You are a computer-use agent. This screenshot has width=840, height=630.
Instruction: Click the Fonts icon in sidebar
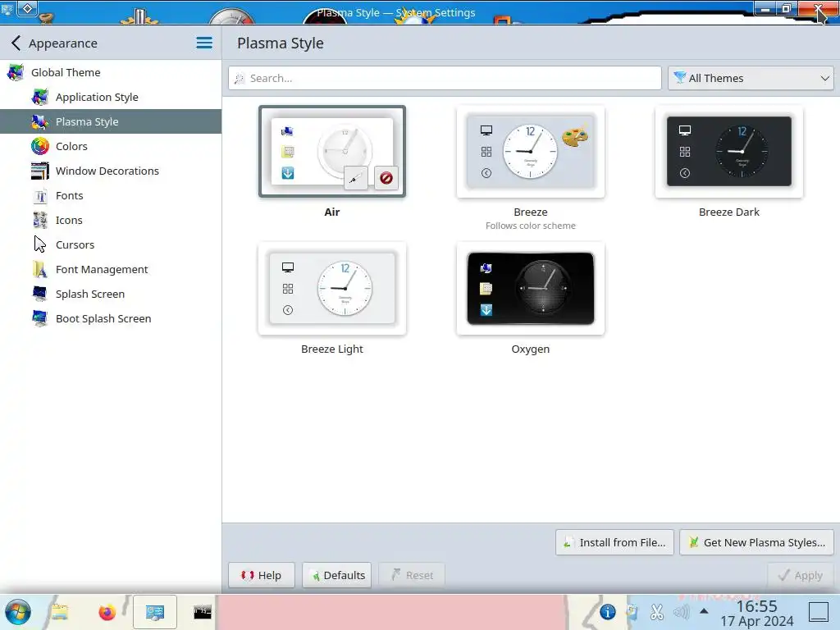click(39, 195)
